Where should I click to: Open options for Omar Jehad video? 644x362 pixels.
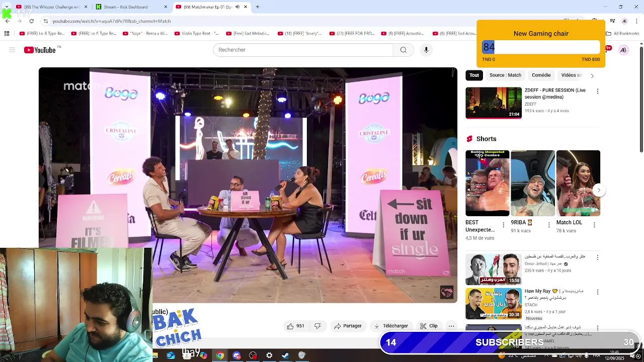pyautogui.click(x=598, y=257)
